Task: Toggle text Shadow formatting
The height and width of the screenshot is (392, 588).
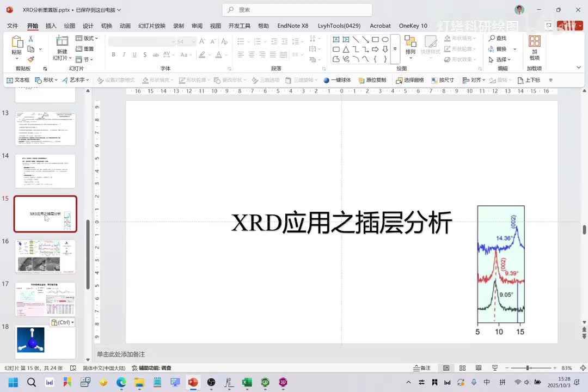Action: pos(145,55)
